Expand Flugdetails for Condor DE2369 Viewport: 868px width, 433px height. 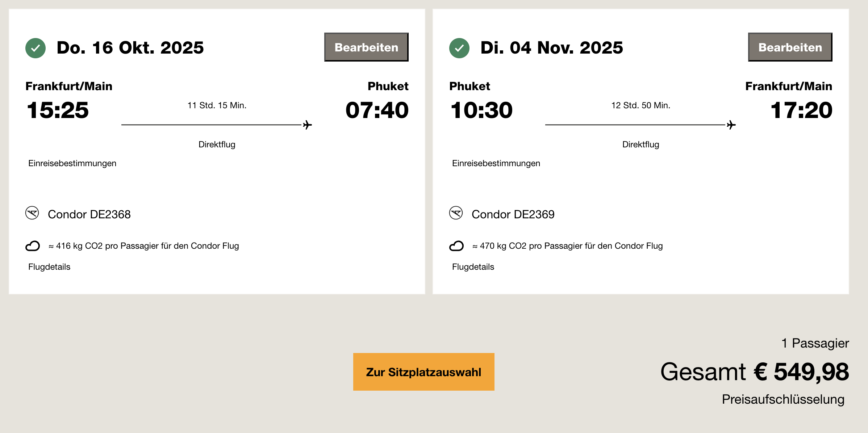point(473,267)
